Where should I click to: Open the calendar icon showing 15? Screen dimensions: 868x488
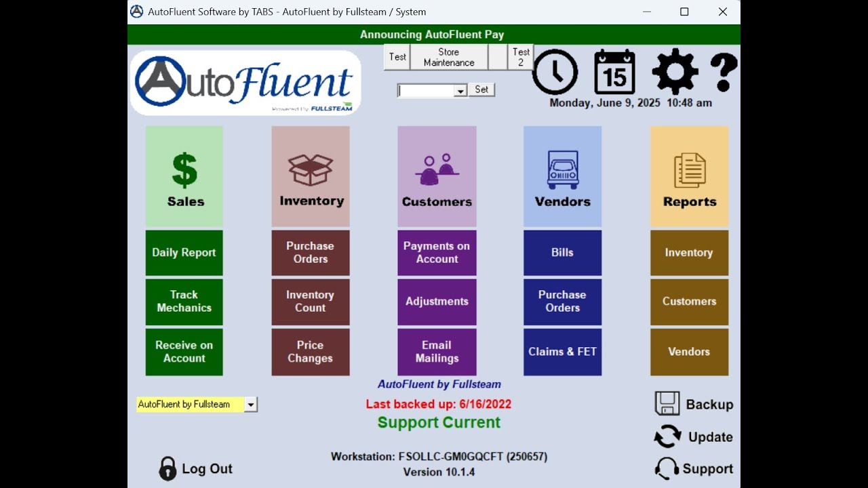tap(614, 72)
